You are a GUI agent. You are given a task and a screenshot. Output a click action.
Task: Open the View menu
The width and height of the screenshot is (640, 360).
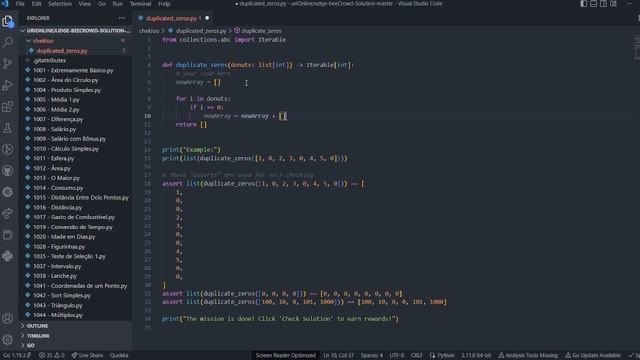click(84, 4)
